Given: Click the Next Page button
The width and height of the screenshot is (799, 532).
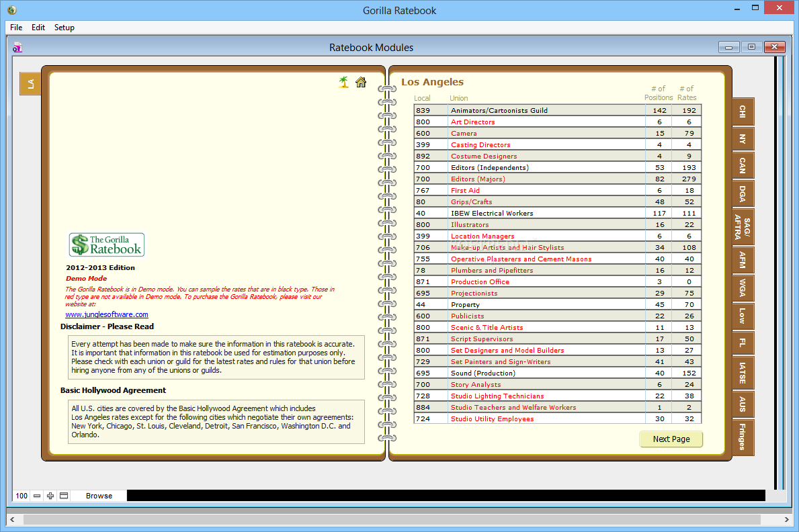Looking at the screenshot, I should coord(671,439).
